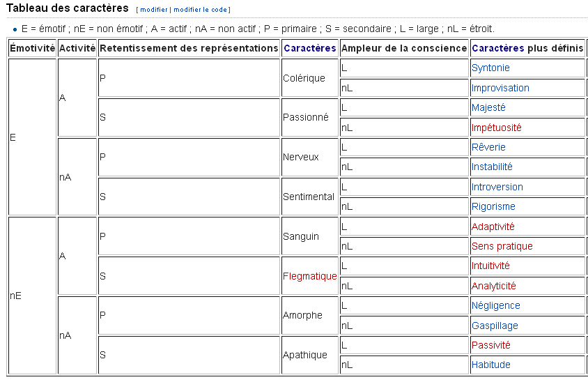Click the Activité column header
The height and width of the screenshot is (382, 588).
coord(77,48)
